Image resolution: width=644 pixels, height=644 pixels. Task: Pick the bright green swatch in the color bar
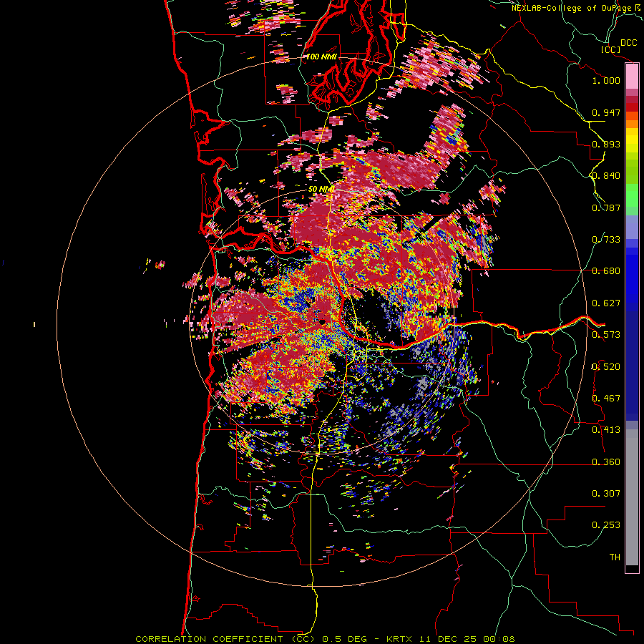(632, 195)
